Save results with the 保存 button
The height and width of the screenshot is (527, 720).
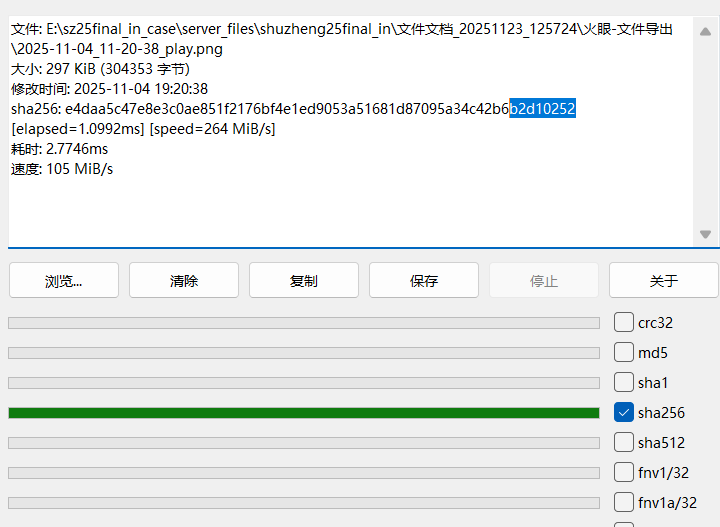pyautogui.click(x=424, y=281)
